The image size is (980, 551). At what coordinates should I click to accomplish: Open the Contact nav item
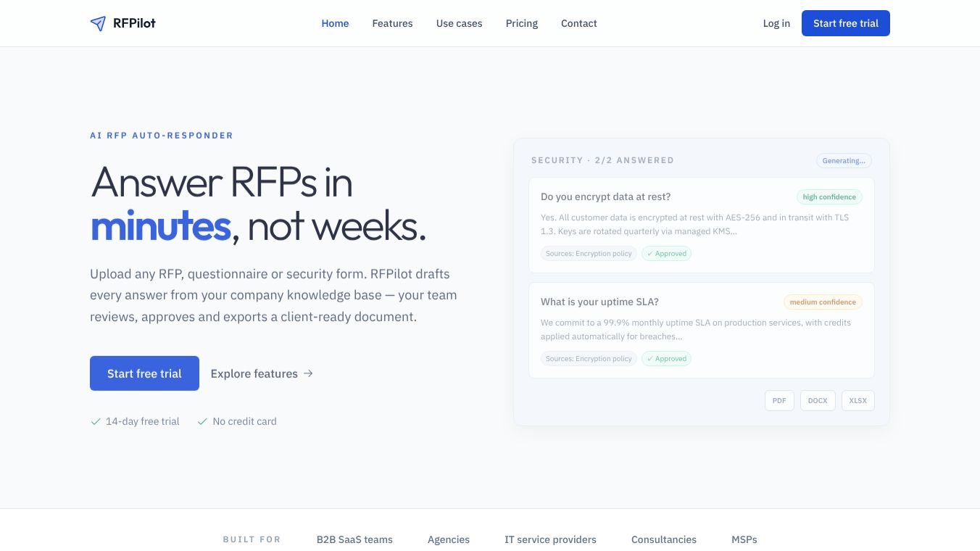(578, 23)
